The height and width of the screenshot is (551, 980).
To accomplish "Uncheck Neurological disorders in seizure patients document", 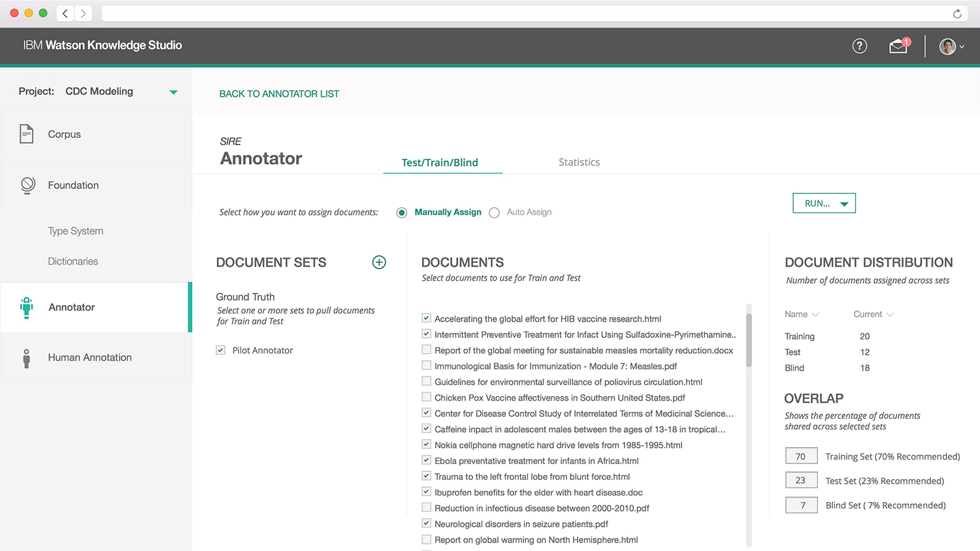I will click(x=427, y=523).
